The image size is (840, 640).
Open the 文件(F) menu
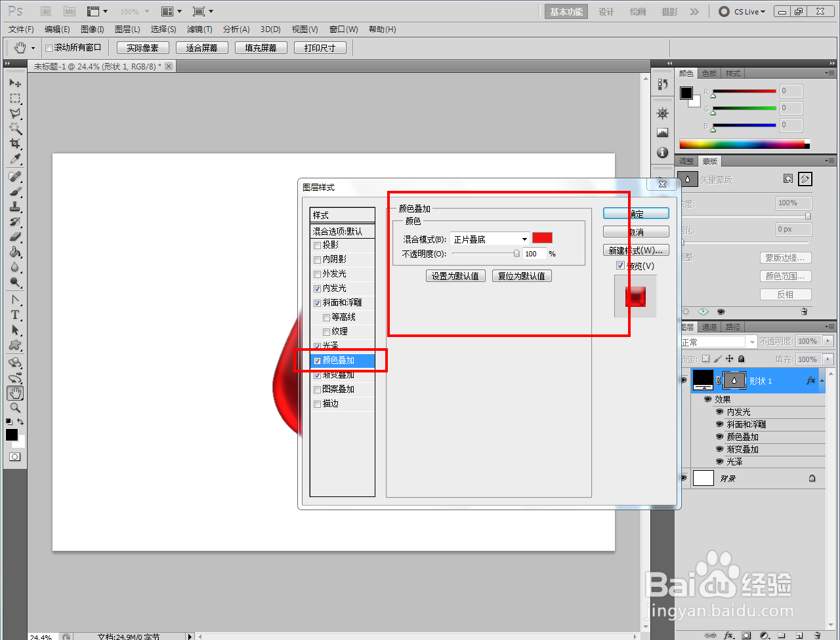(21, 30)
